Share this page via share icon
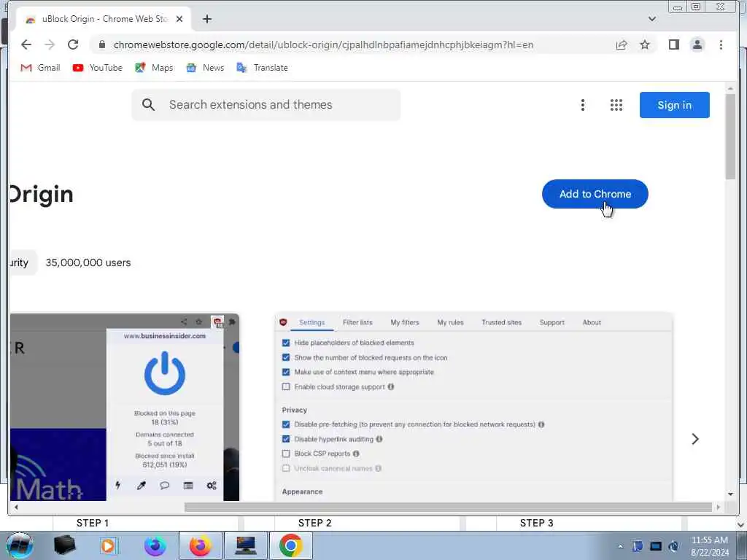This screenshot has height=560, width=747. 622,44
